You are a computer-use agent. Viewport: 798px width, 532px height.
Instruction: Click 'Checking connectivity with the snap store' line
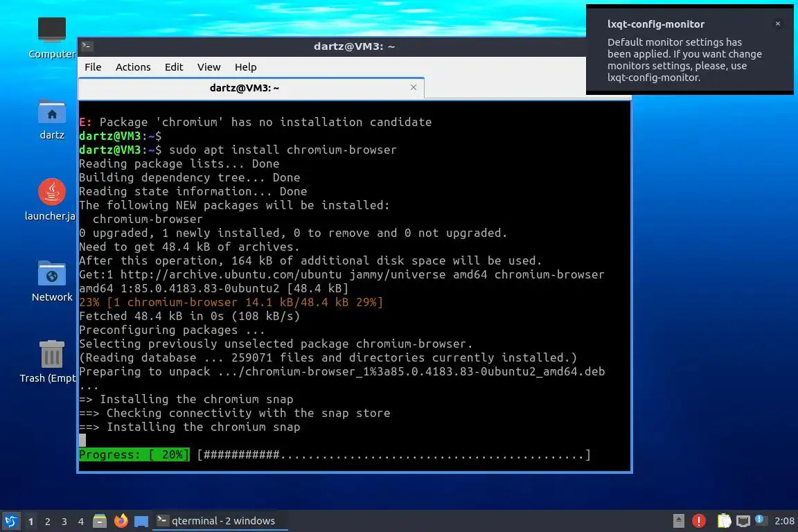pos(235,413)
